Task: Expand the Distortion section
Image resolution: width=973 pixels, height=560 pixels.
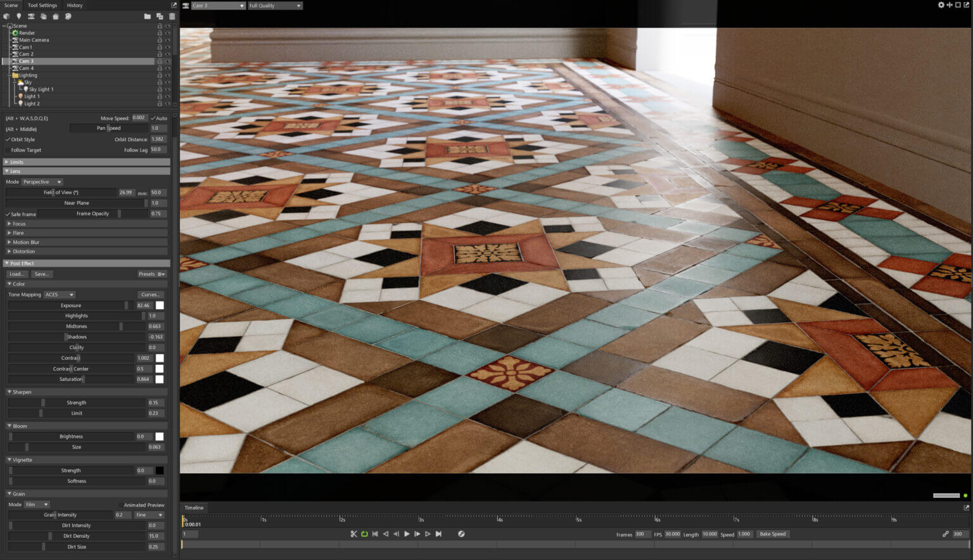Action: click(86, 251)
